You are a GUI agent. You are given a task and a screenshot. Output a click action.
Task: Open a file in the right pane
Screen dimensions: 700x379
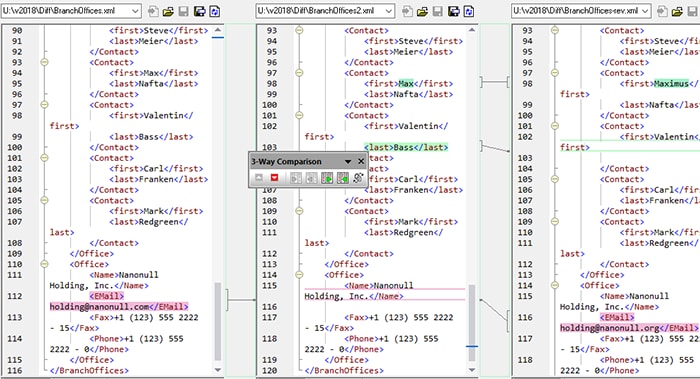click(x=677, y=12)
